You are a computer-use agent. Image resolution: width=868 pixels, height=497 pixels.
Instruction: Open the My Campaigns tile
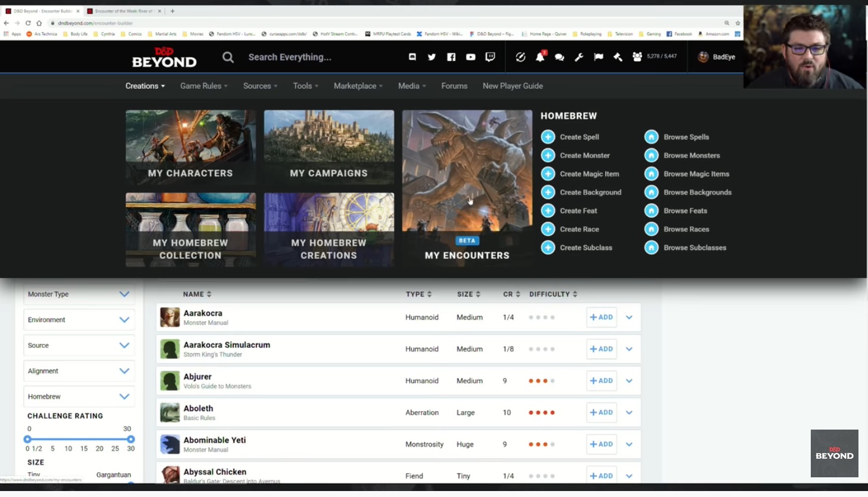329,147
